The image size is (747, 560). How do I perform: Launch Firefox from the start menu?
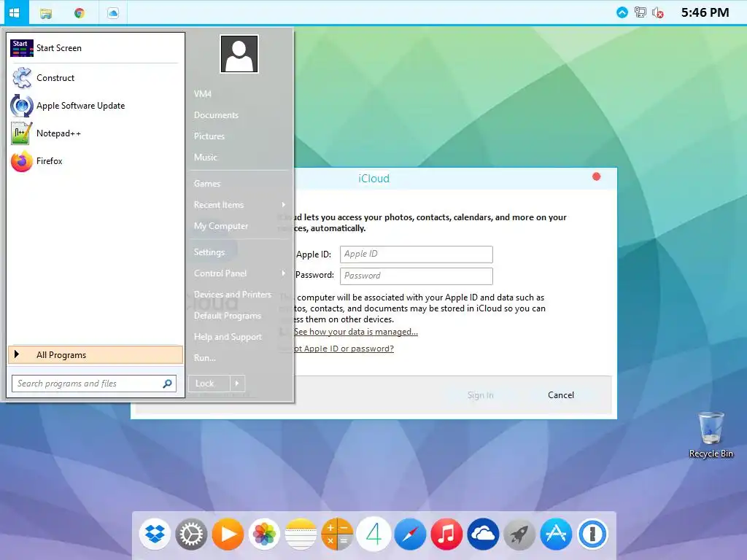[94, 161]
